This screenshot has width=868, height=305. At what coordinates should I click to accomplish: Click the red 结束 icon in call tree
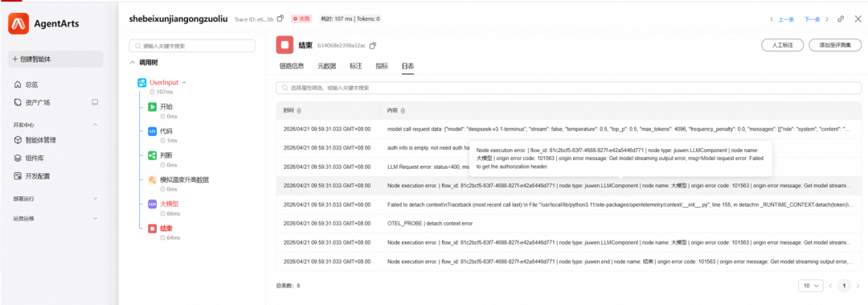tap(152, 229)
